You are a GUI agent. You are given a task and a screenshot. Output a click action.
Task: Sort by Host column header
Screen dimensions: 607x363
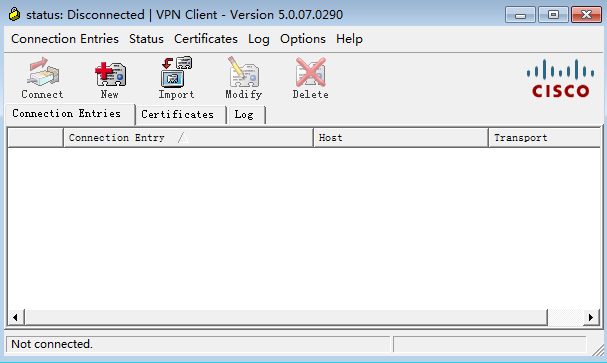[x=401, y=138]
